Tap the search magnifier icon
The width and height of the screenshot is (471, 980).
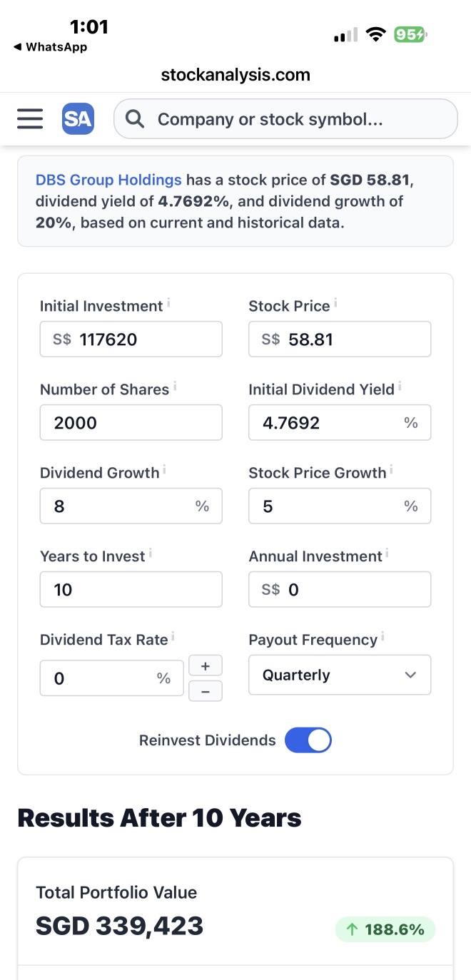134,119
